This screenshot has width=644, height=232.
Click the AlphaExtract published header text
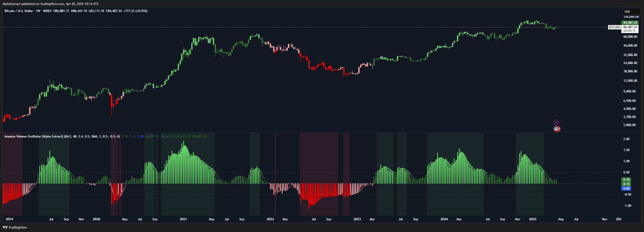tap(50, 4)
